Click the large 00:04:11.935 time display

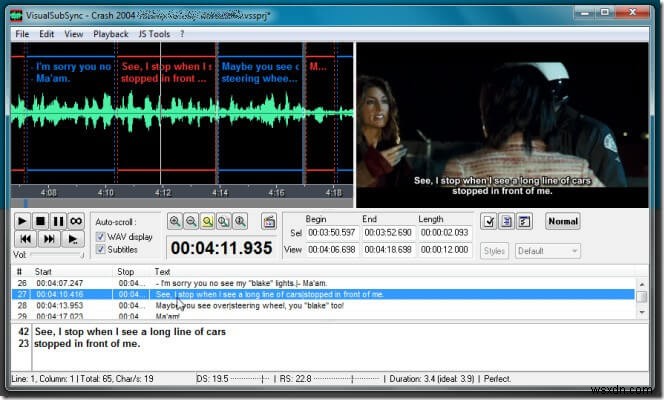click(221, 248)
